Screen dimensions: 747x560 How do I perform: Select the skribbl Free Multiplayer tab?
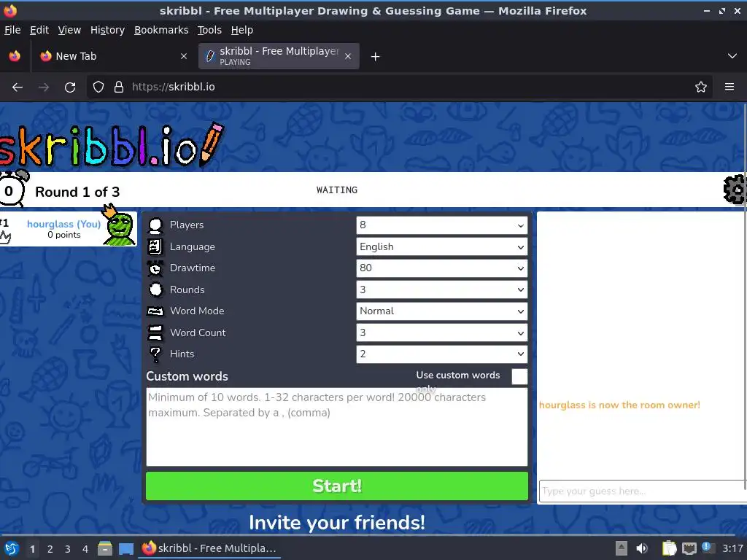[x=279, y=56]
